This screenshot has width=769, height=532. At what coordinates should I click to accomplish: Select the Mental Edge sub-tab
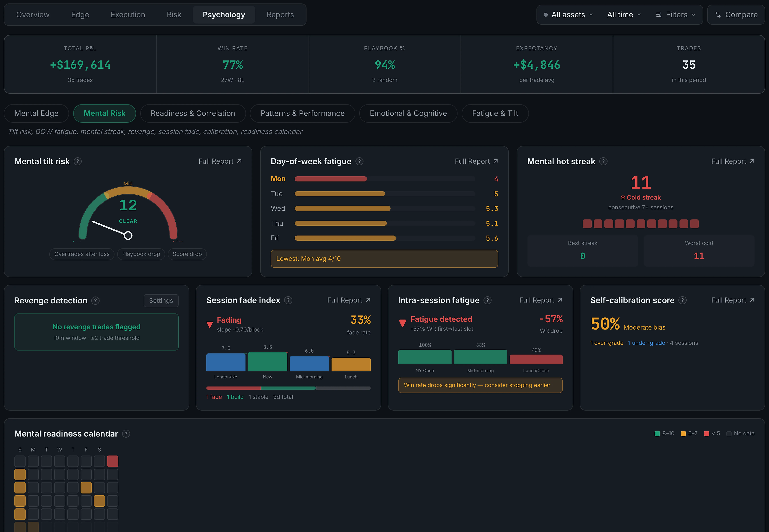36,113
